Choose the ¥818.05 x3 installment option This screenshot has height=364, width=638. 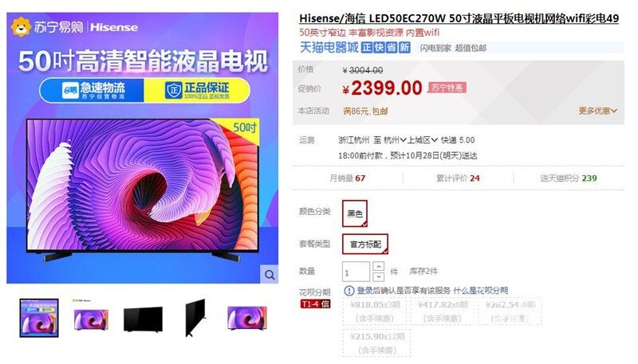[375, 311]
